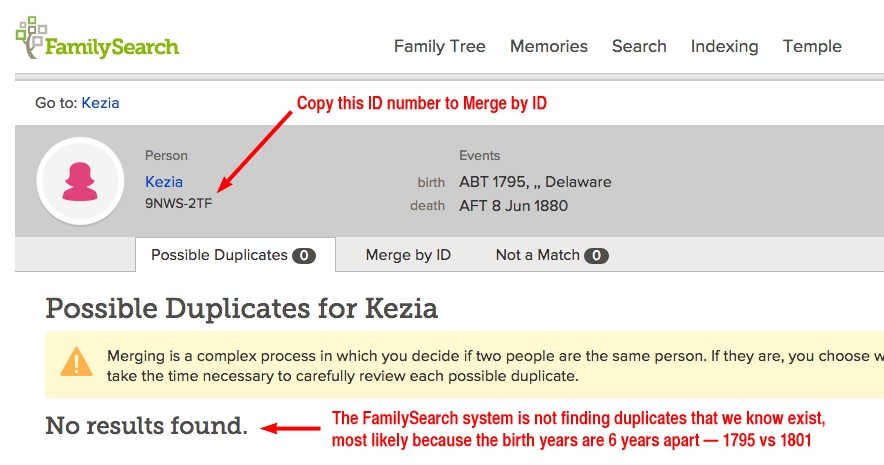Open the Memories menu

pyautogui.click(x=549, y=46)
